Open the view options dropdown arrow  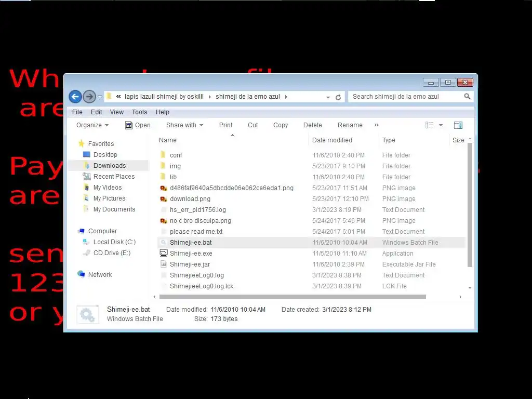441,125
